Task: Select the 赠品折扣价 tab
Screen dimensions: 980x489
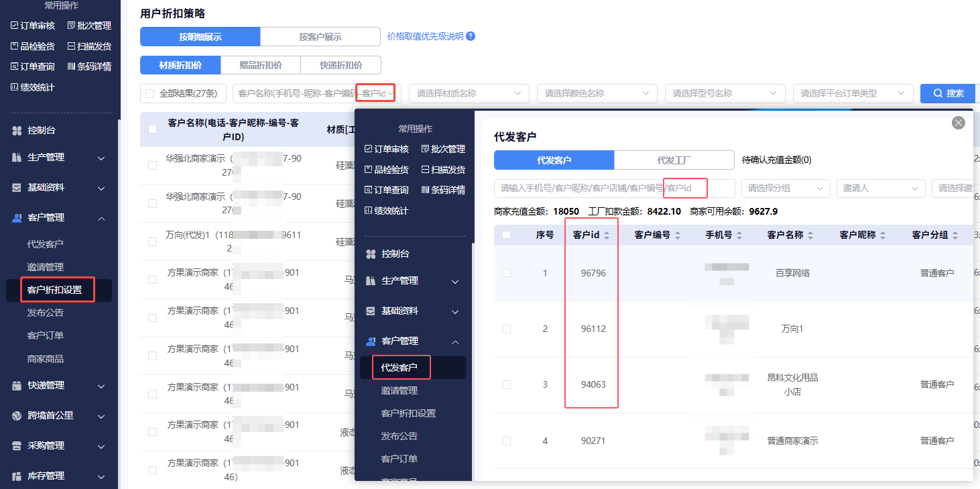Action: click(x=261, y=65)
